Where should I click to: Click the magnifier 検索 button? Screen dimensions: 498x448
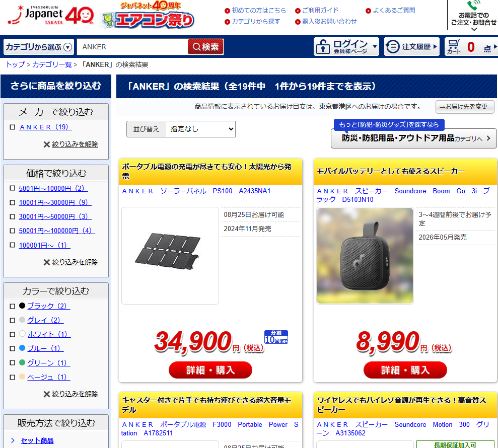205,47
